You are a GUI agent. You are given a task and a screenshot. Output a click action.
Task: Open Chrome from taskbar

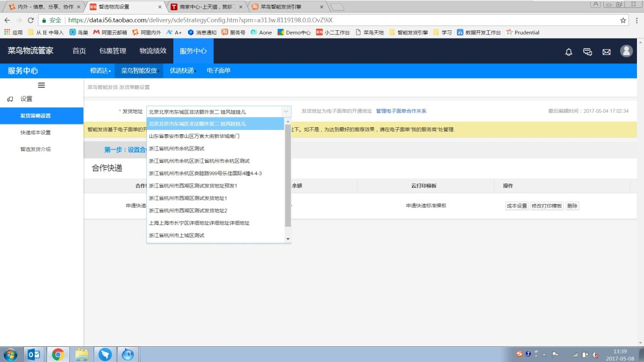point(58,354)
